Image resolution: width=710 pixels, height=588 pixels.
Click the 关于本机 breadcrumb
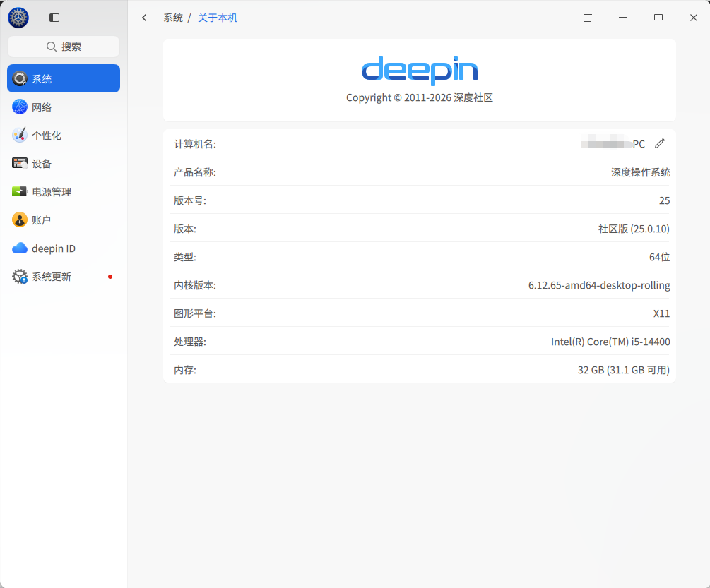[218, 18]
